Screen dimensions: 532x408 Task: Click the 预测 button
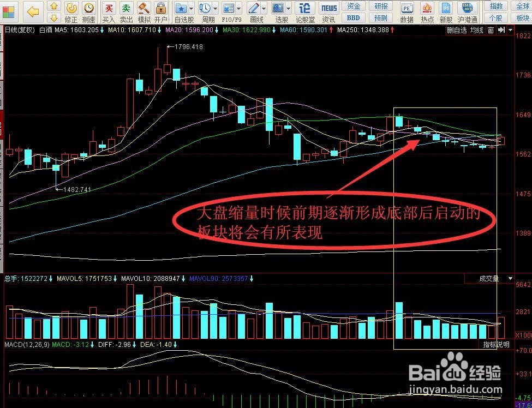pos(381,17)
